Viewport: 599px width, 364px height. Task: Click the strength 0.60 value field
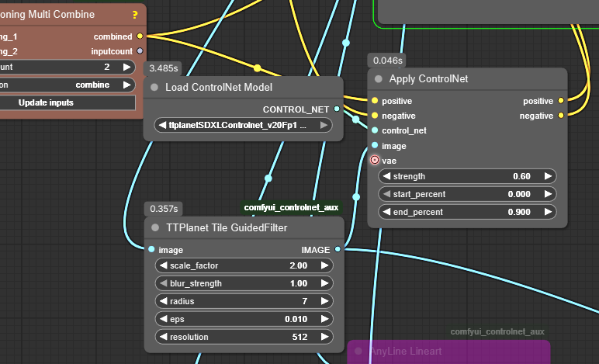point(467,176)
